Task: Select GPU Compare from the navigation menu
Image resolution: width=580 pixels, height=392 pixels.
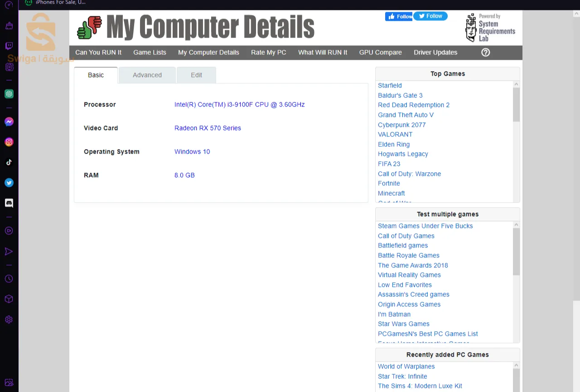Action: tap(380, 52)
